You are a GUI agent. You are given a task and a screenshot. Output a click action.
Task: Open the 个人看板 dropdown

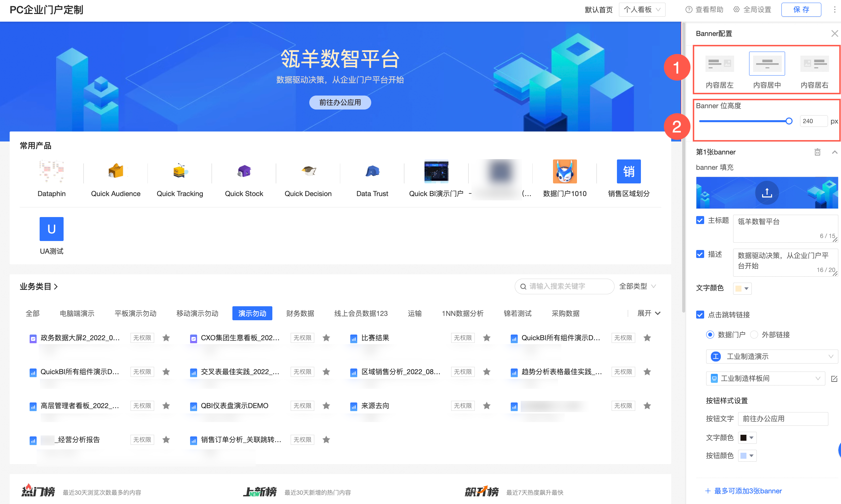click(x=642, y=10)
